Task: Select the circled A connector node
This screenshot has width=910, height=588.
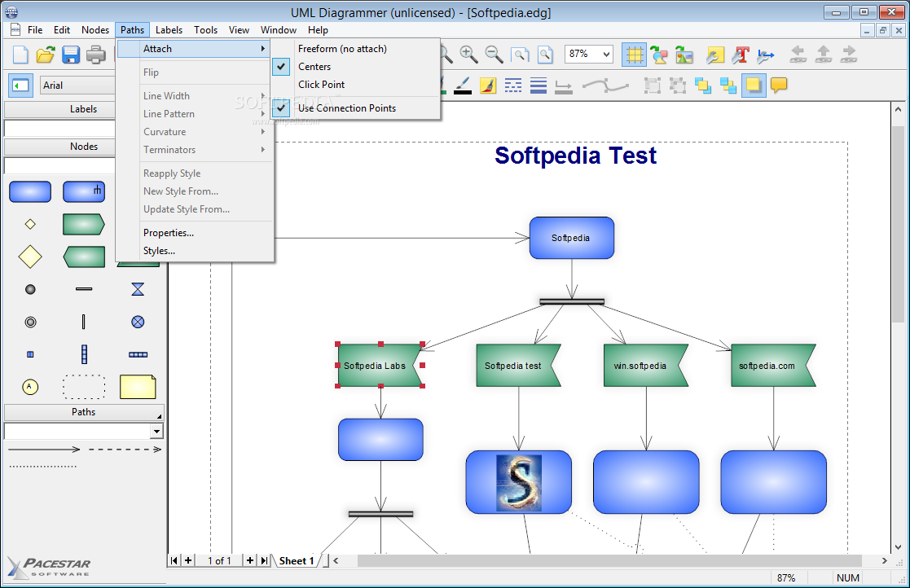Action: coord(30,387)
